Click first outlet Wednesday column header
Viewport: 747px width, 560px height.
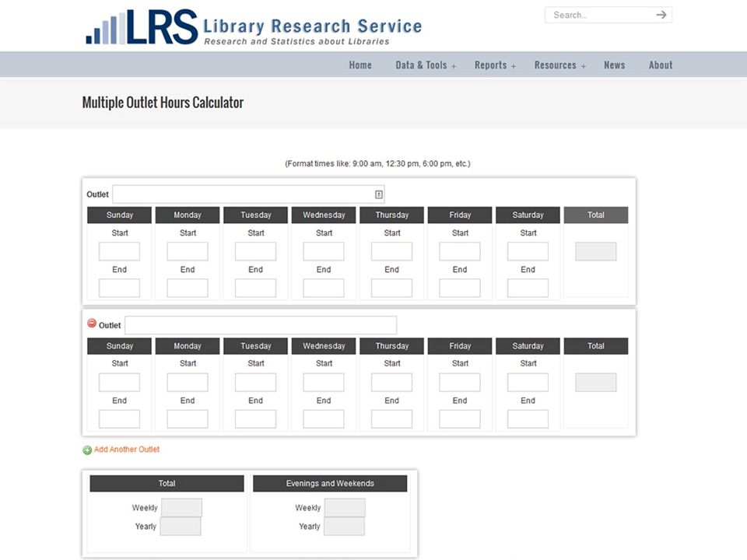324,215
